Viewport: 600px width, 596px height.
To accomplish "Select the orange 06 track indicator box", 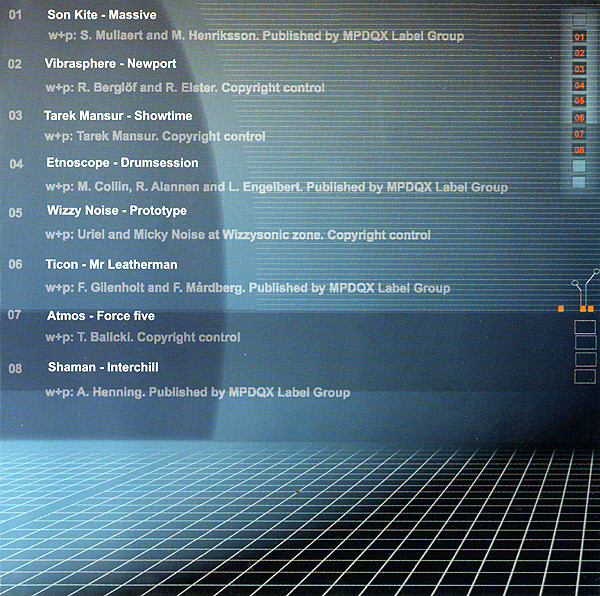I will tap(579, 118).
